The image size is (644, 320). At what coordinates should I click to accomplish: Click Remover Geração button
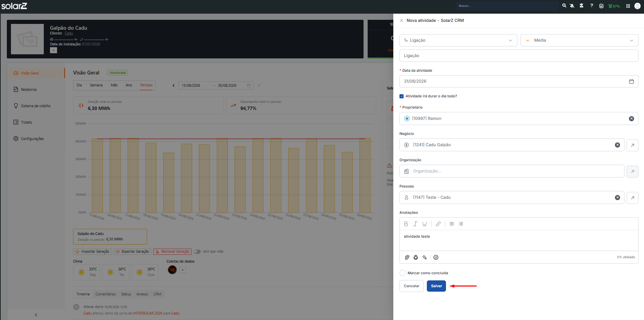(x=172, y=252)
